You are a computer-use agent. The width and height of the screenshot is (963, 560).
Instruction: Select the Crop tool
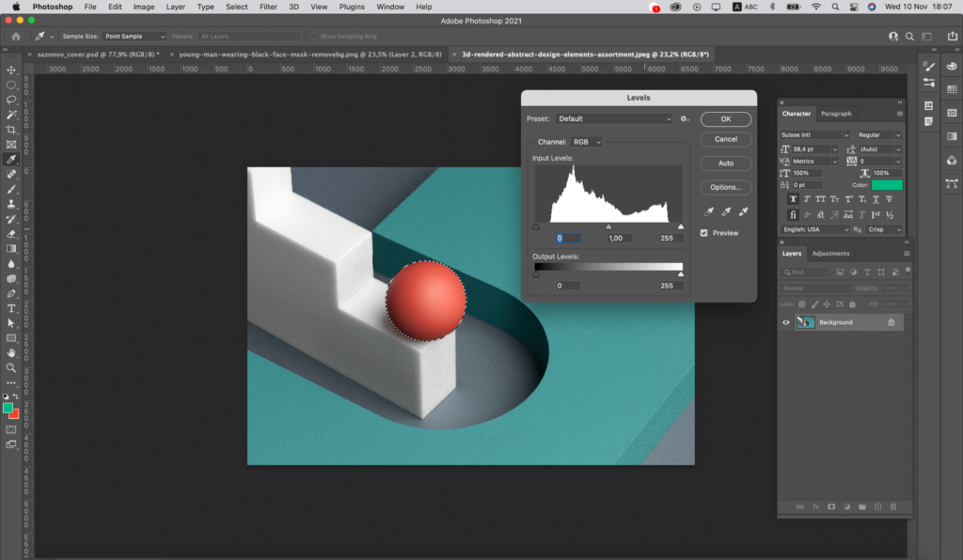click(x=11, y=130)
